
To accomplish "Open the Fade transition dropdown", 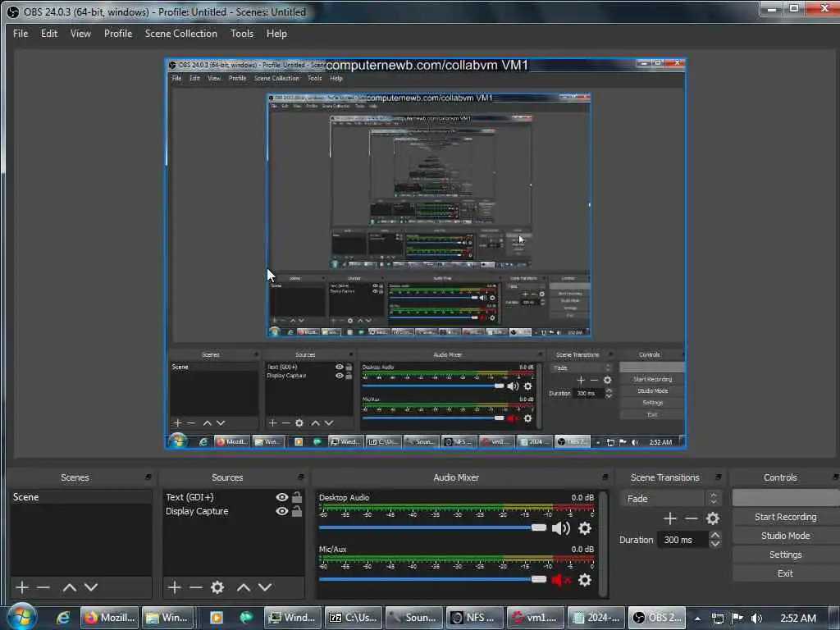I will pyautogui.click(x=670, y=498).
